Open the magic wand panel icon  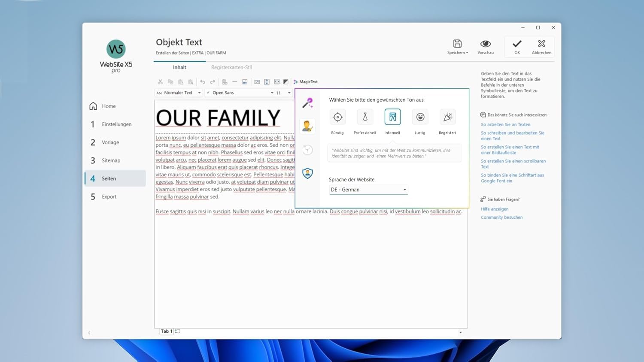coord(307,103)
